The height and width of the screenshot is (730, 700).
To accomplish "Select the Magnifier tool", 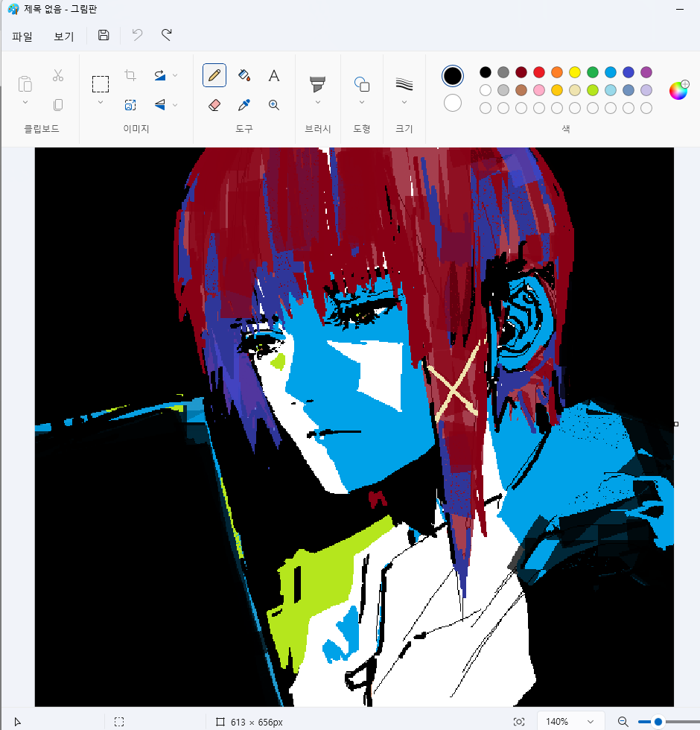I will pos(274,105).
